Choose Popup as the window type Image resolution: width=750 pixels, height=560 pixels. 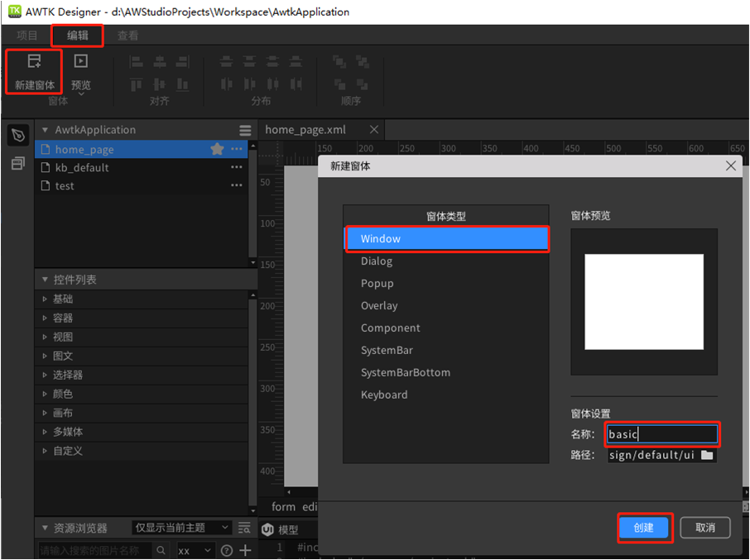[447, 284]
